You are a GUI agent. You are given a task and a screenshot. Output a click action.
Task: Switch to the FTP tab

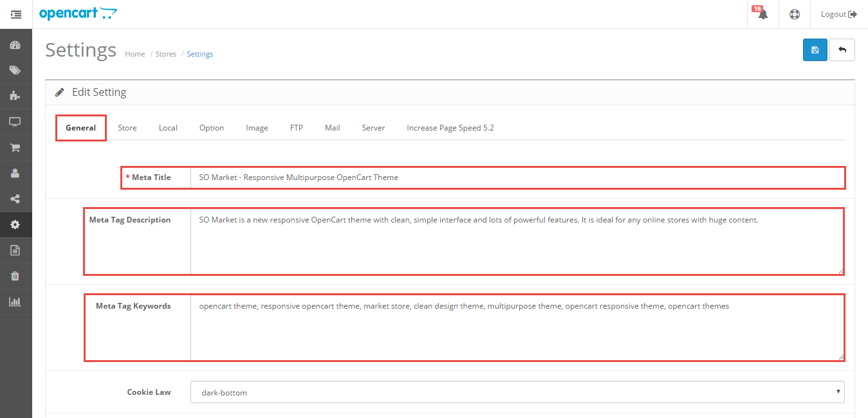pyautogui.click(x=297, y=128)
